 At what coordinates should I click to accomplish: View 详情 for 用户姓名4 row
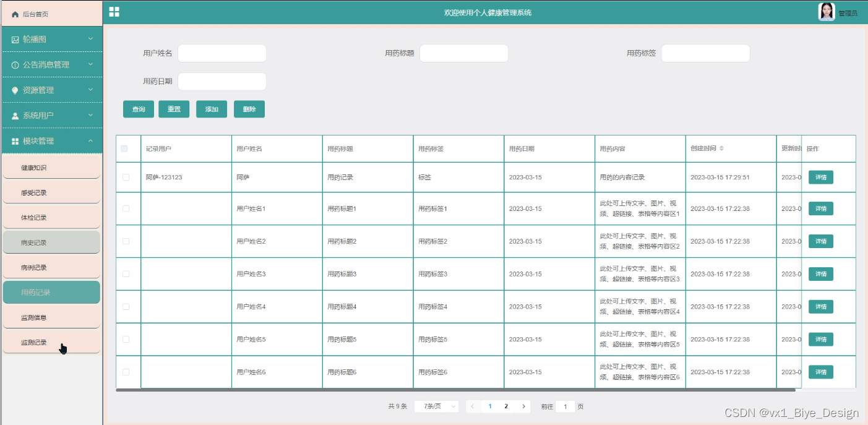[x=821, y=307]
